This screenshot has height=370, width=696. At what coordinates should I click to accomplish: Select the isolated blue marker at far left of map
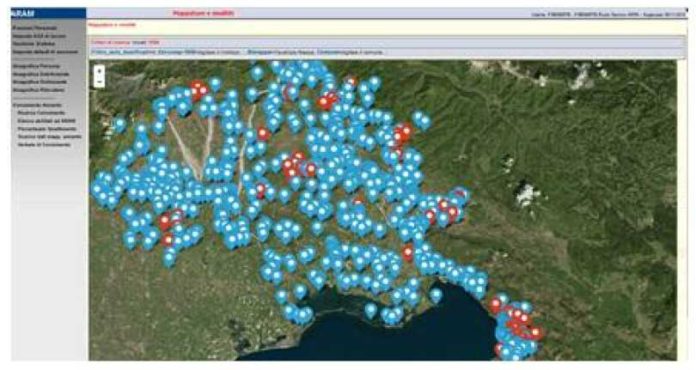pyautogui.click(x=119, y=124)
